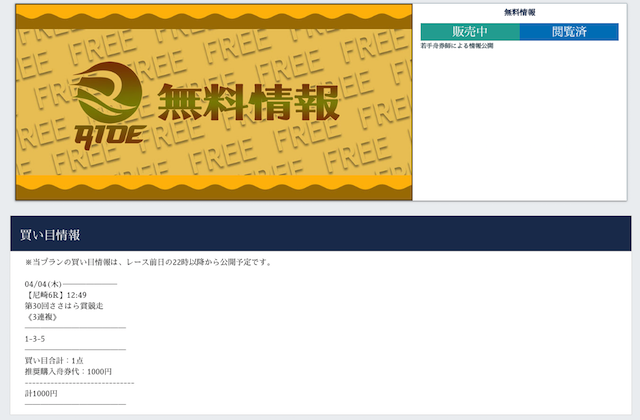The width and height of the screenshot is (640, 420).
Task: Select the date line 04/04(木)
Action: tap(43, 284)
